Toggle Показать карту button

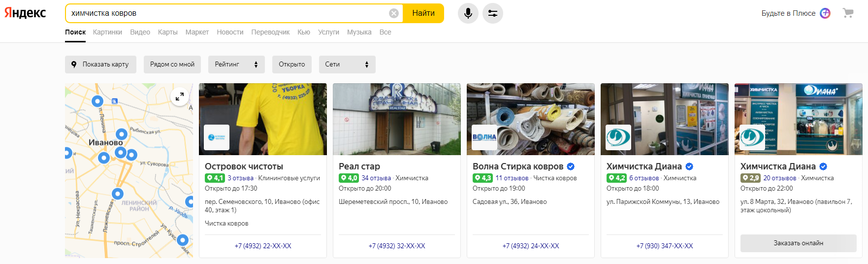click(100, 65)
